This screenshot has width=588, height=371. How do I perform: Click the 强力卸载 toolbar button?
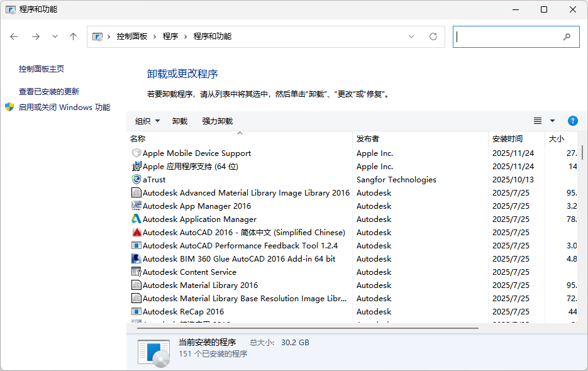[x=217, y=121]
